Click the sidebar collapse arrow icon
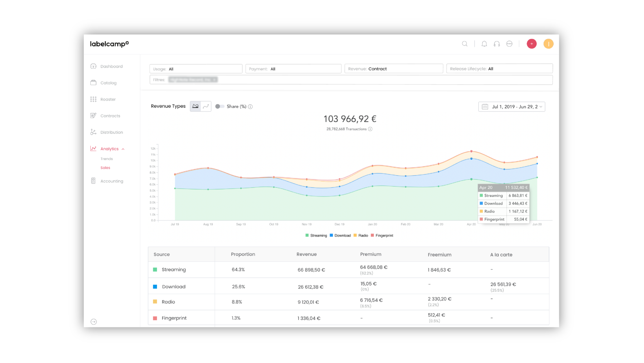 tap(94, 322)
